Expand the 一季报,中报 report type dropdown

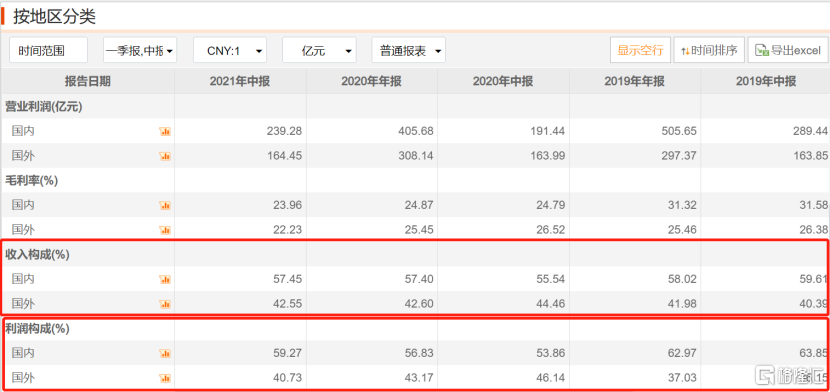140,50
